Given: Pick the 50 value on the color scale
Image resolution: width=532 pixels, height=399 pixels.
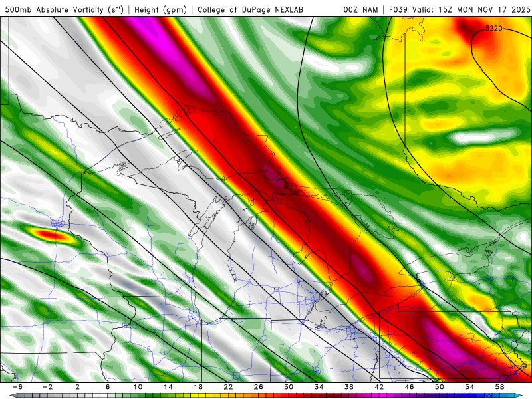Looking at the screenshot, I should (440, 387).
